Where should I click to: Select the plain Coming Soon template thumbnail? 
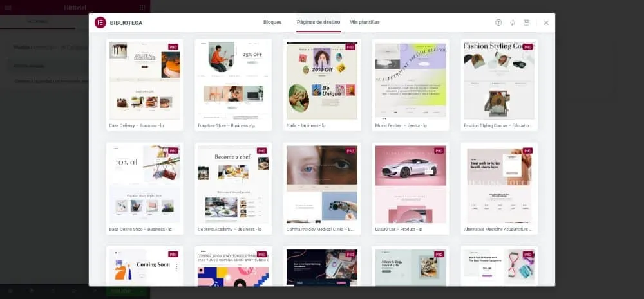144,267
